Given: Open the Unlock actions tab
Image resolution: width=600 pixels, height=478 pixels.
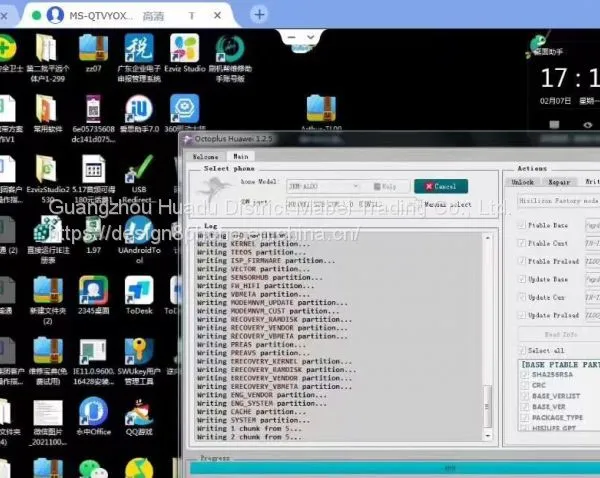Looking at the screenshot, I should 522,182.
